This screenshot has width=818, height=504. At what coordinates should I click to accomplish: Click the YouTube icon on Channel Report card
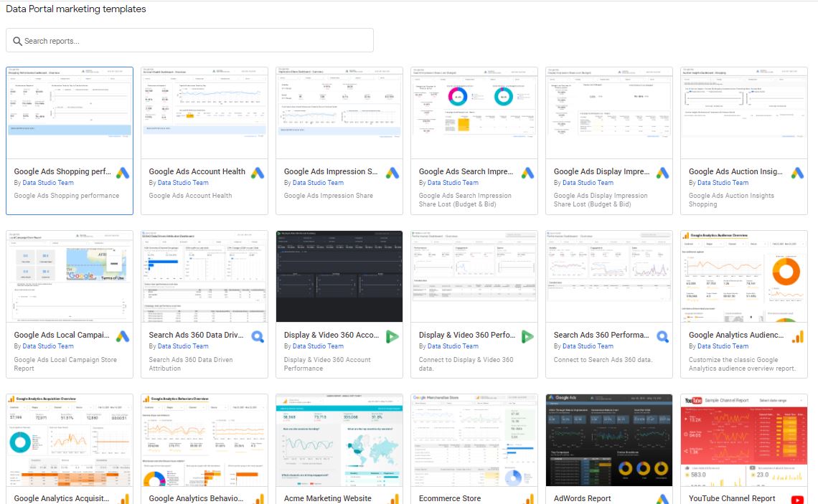click(797, 500)
